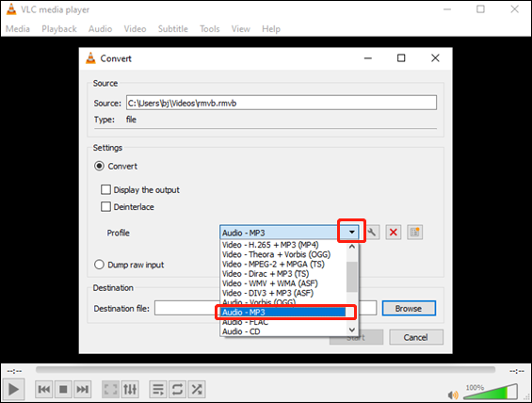Click the profile list scroll down arrow
The height and width of the screenshot is (403, 532).
click(x=352, y=330)
